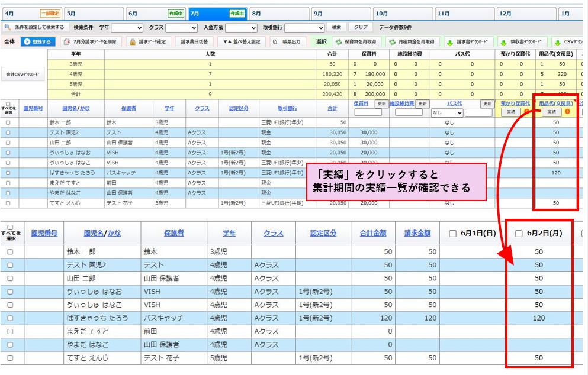This screenshot has width=588, height=375.
Task: Check the 6月2日(月) column checkbox
Action: pos(519,234)
